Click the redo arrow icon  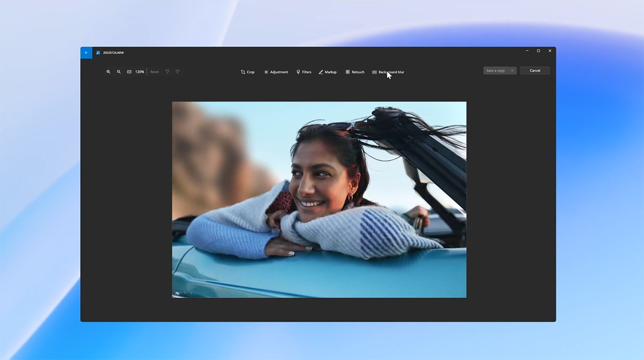click(x=177, y=72)
